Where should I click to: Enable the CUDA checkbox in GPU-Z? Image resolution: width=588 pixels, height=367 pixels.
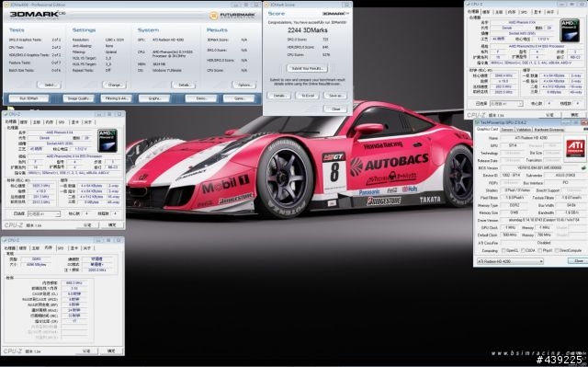pos(523,250)
